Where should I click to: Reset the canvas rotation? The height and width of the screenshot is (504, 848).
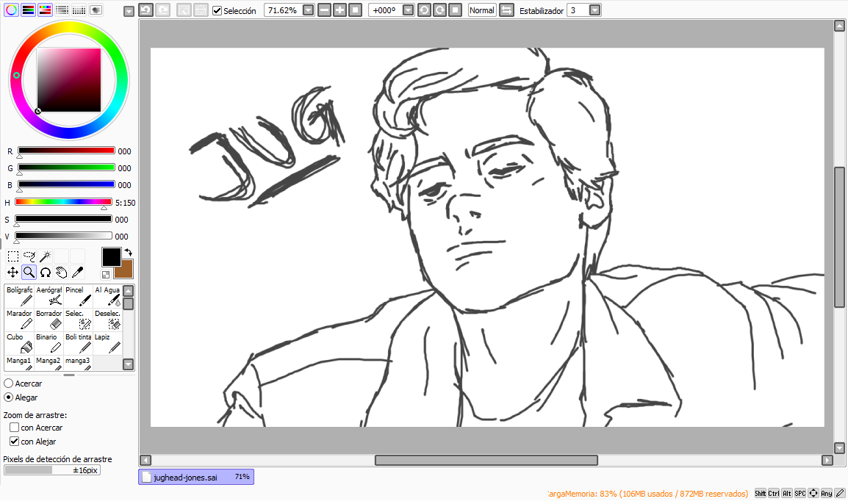[x=456, y=10]
